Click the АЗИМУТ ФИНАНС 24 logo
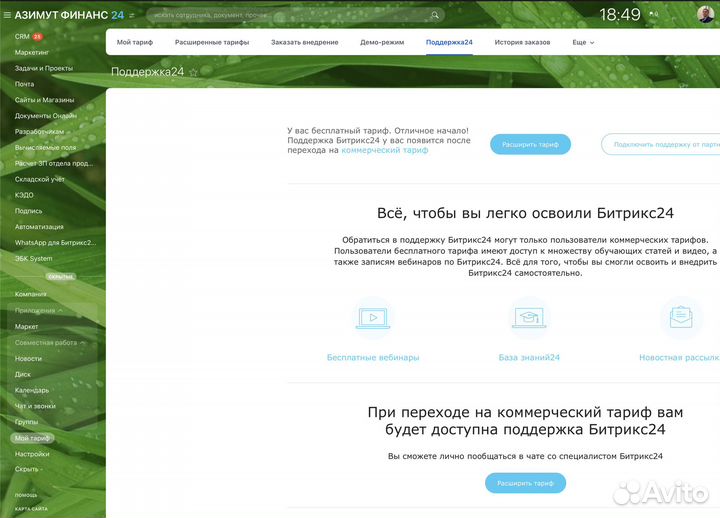 click(69, 15)
